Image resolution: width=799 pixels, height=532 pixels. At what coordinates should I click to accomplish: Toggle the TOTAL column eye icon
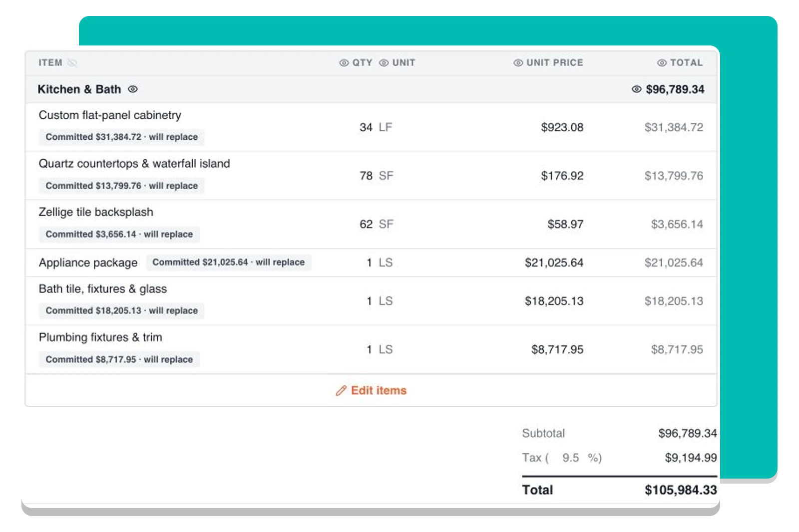662,63
